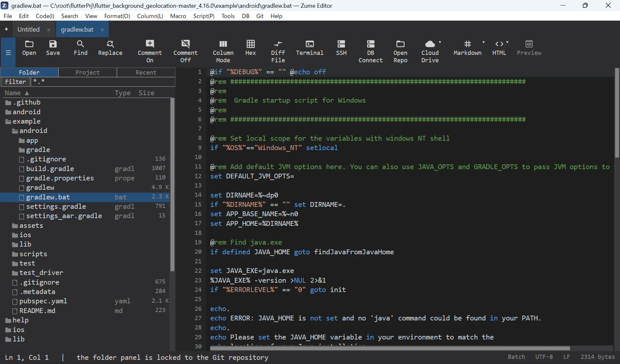Toggle Column Mode in toolbar
The image size is (620, 364).
223,52
